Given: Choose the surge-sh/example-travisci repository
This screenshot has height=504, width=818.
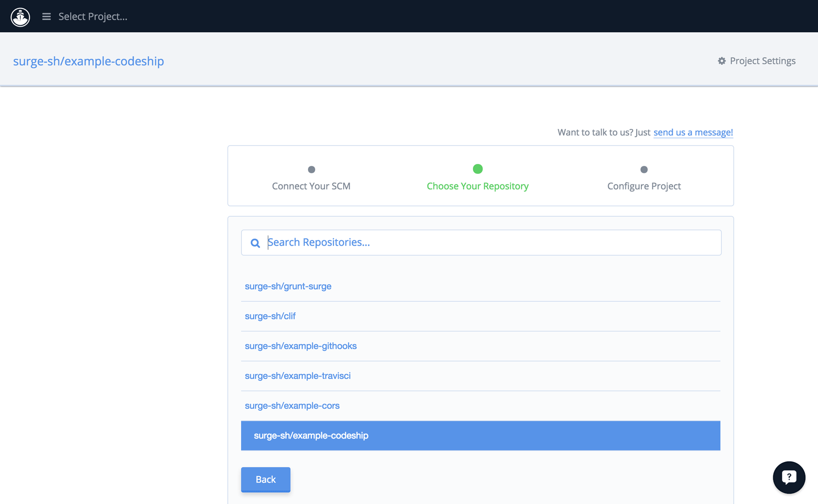Looking at the screenshot, I should 481,376.
